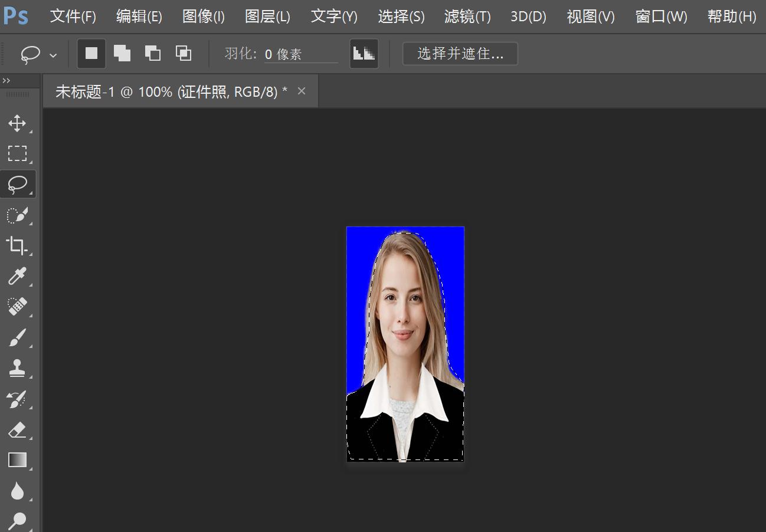Select the Move tool
Viewport: 766px width, 532px height.
click(x=18, y=123)
